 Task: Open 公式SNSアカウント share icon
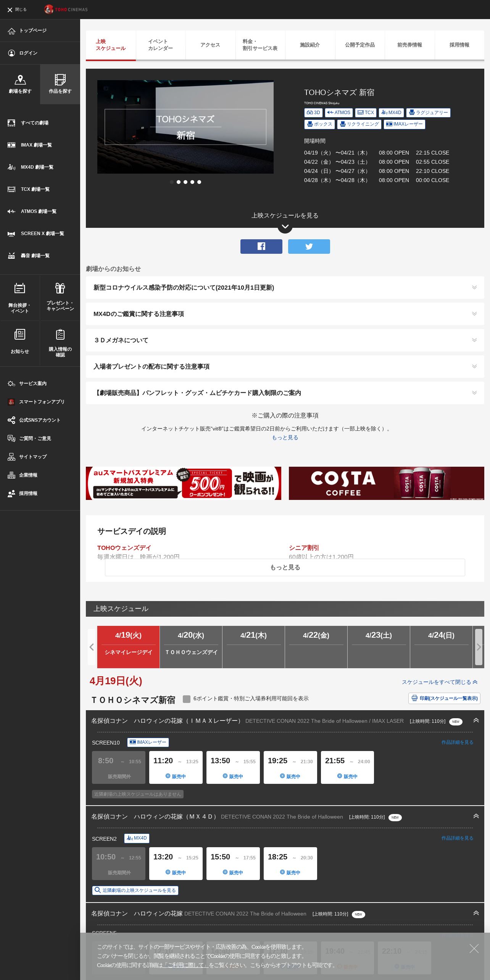[x=11, y=420]
